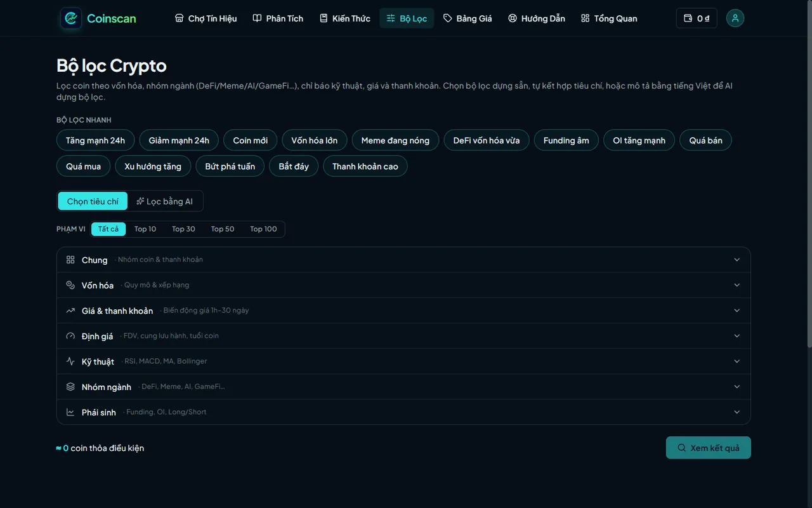Apply the Coin mới quick filter
This screenshot has width=812, height=508.
click(250, 140)
